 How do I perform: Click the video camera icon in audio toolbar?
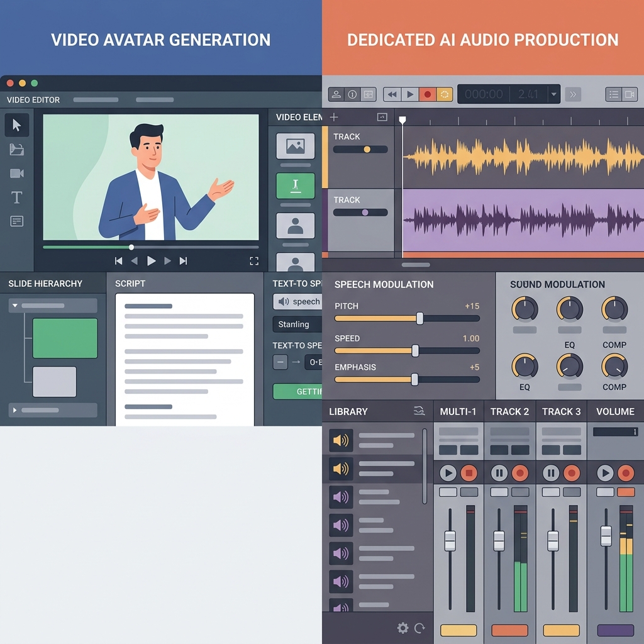tap(630, 94)
